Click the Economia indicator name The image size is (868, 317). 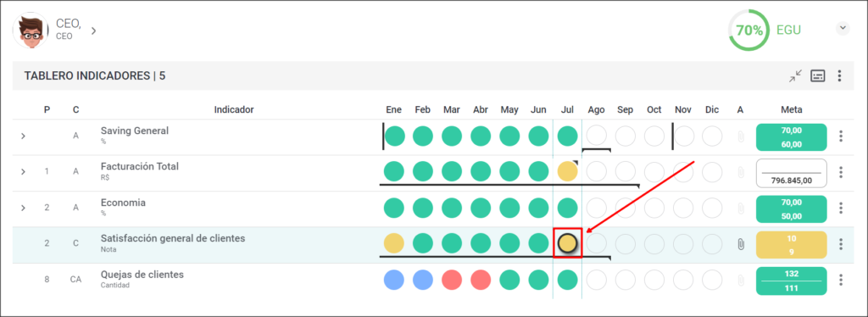pyautogui.click(x=123, y=203)
